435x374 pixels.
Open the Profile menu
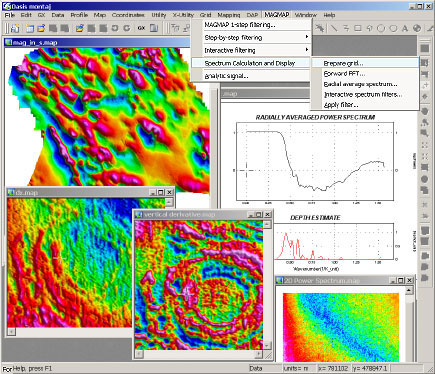pos(79,15)
